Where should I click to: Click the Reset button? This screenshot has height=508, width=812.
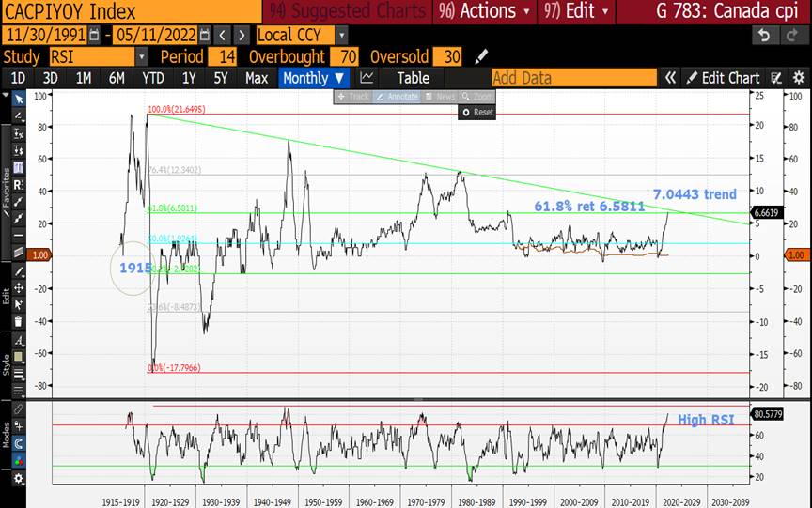(x=476, y=113)
